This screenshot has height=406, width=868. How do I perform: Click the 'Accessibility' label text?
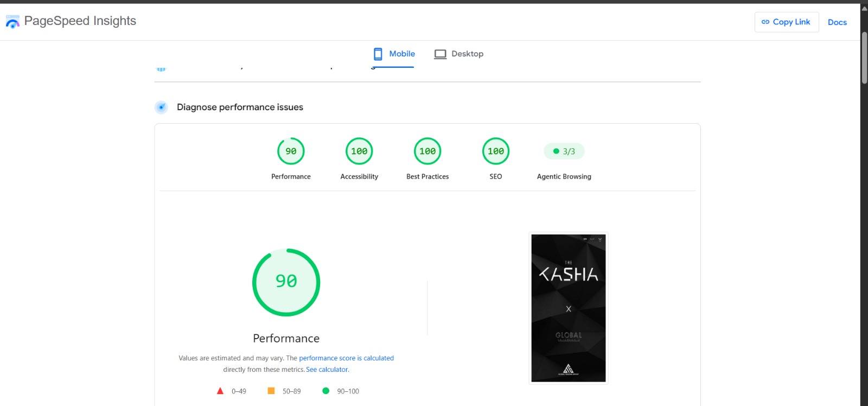pos(359,176)
